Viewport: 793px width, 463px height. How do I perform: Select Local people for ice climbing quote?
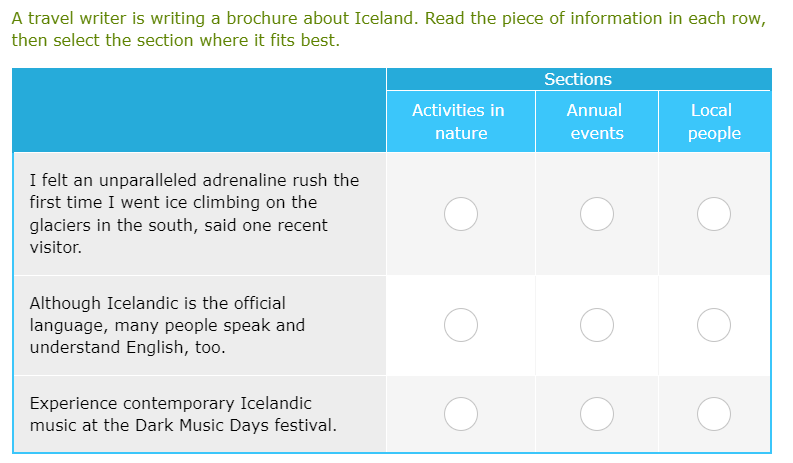point(714,213)
